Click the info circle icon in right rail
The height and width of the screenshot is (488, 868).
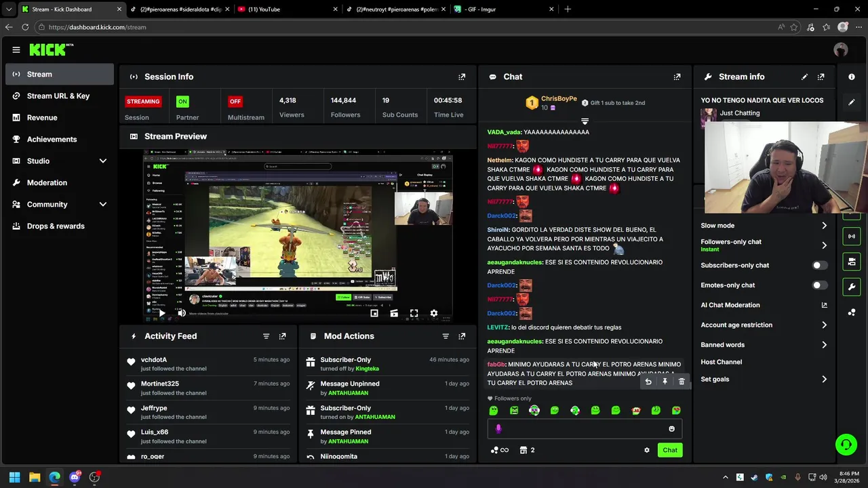coord(852,77)
